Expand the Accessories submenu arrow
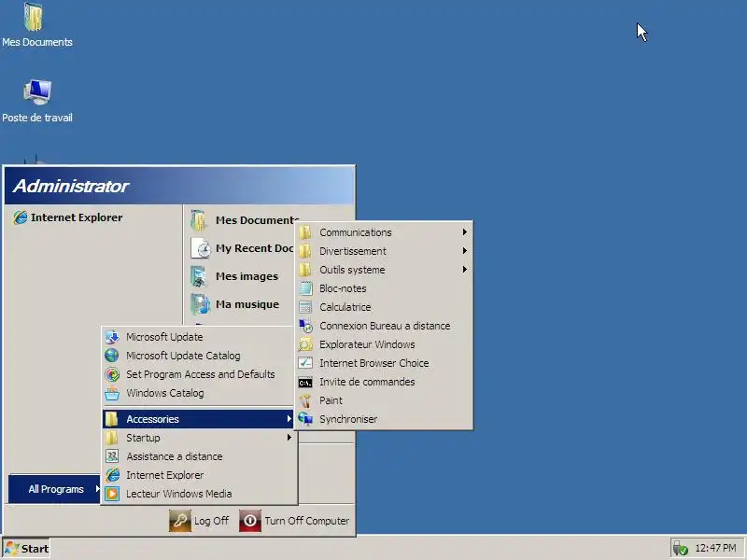Image resolution: width=747 pixels, height=560 pixels. pyautogui.click(x=289, y=419)
